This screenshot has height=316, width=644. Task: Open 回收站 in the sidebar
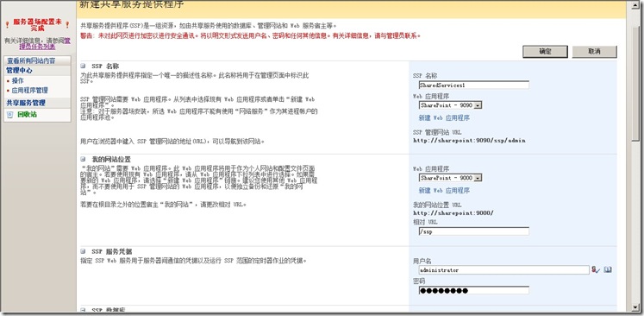(x=27, y=115)
